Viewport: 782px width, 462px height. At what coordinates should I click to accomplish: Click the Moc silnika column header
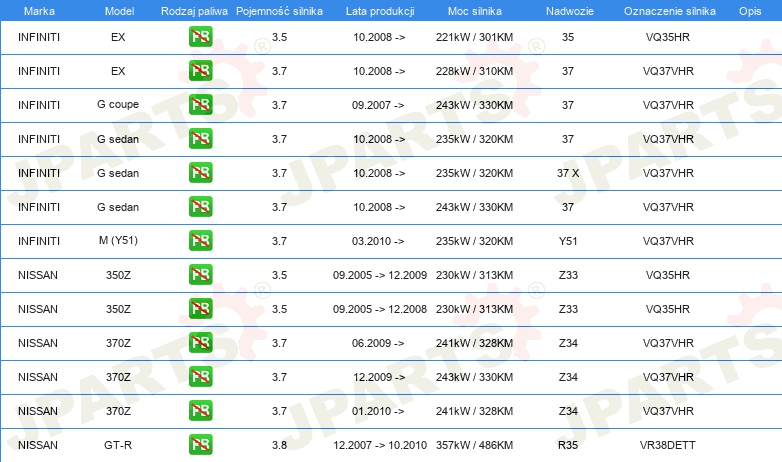click(x=475, y=11)
